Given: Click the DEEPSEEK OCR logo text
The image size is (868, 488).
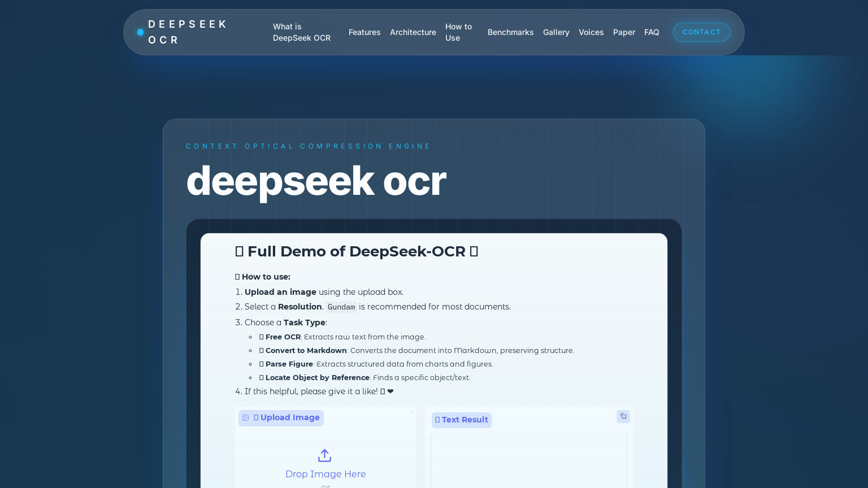Looking at the screenshot, I should tap(188, 32).
